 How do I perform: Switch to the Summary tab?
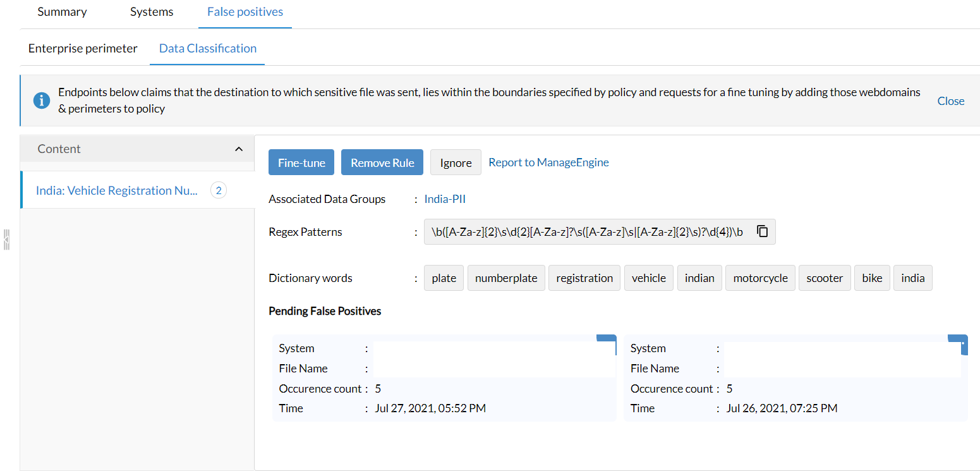[62, 12]
